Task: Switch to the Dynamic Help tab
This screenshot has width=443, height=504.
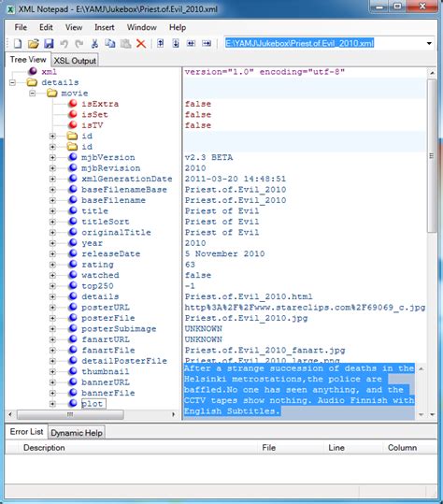Action: (77, 433)
